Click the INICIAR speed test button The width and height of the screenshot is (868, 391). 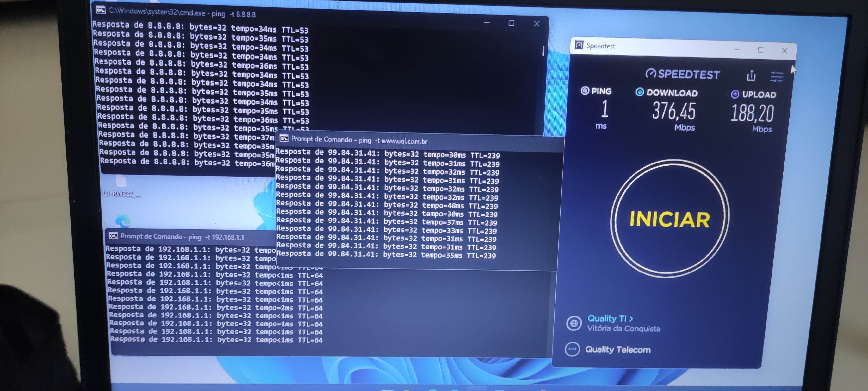point(670,219)
